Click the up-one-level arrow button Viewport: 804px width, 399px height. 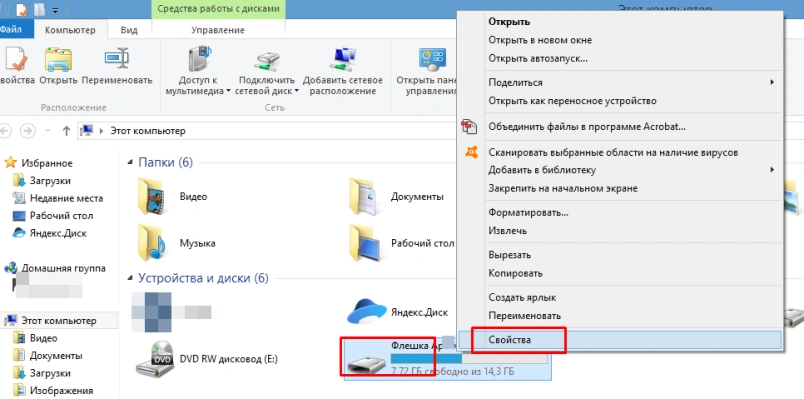pos(66,131)
